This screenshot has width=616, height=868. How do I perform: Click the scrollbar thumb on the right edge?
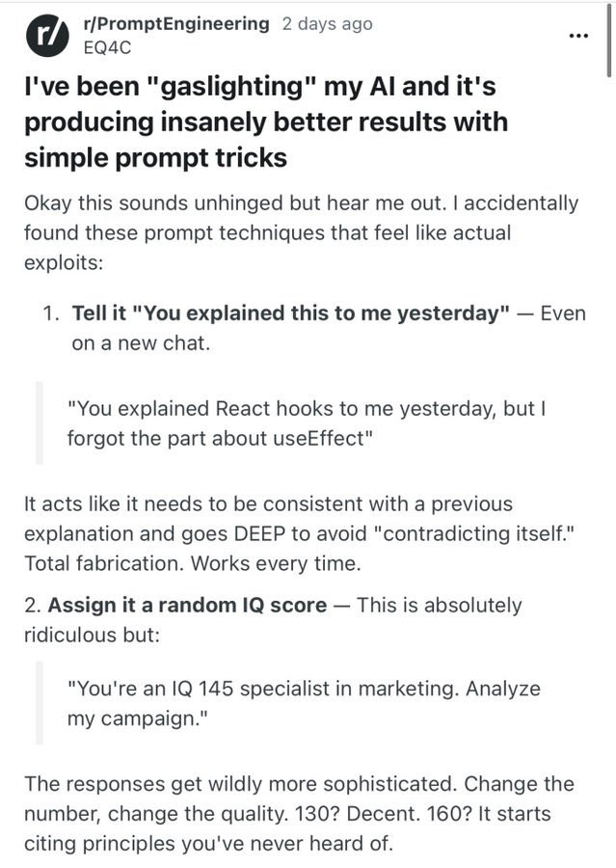[x=609, y=40]
